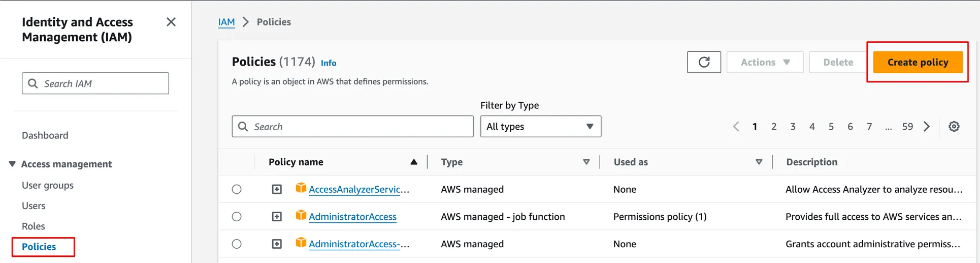Sort by Policy name ascending arrow
This screenshot has height=263, width=980.
(x=414, y=162)
